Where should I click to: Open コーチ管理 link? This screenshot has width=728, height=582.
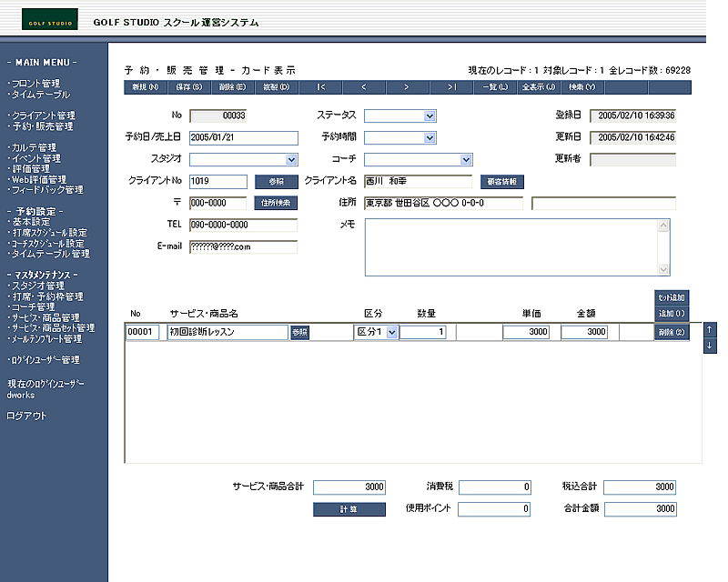pyautogui.click(x=33, y=307)
